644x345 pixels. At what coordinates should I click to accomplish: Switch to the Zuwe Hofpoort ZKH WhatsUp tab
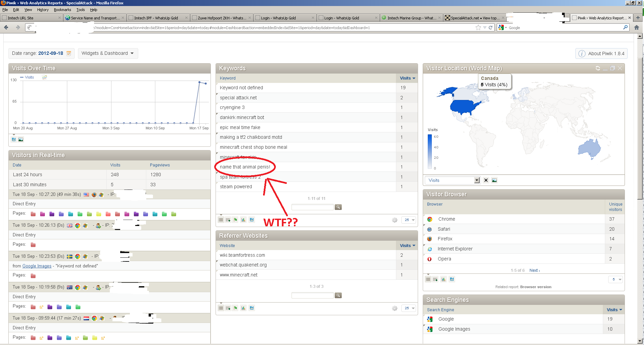[x=221, y=18]
